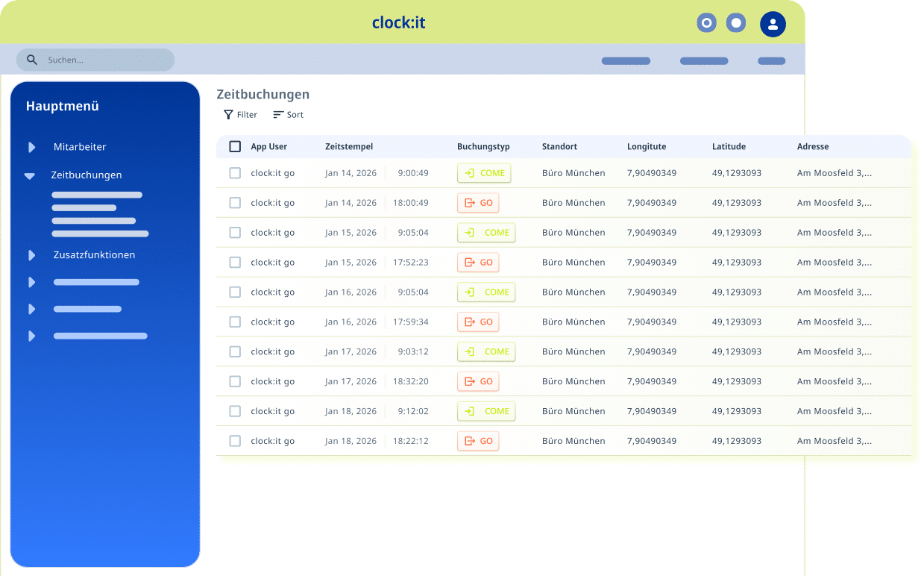Click the Jan 18, 2026 date beside 18:22:12
The image size is (924, 576).
tap(351, 441)
